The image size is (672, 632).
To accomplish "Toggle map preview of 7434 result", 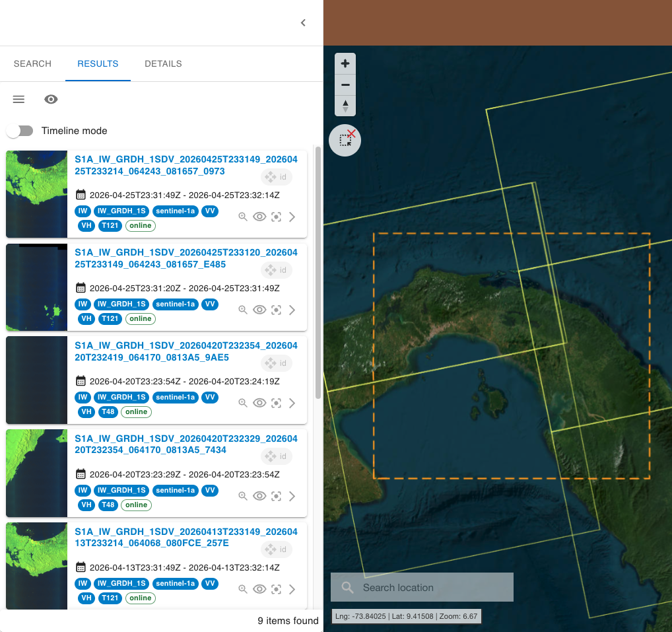I will click(259, 496).
